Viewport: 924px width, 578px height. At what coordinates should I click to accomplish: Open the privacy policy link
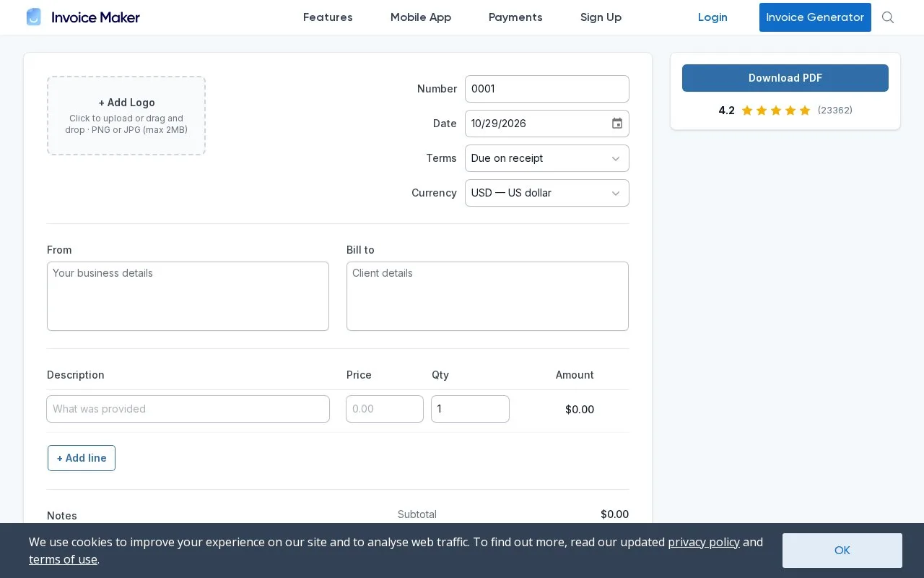point(704,542)
